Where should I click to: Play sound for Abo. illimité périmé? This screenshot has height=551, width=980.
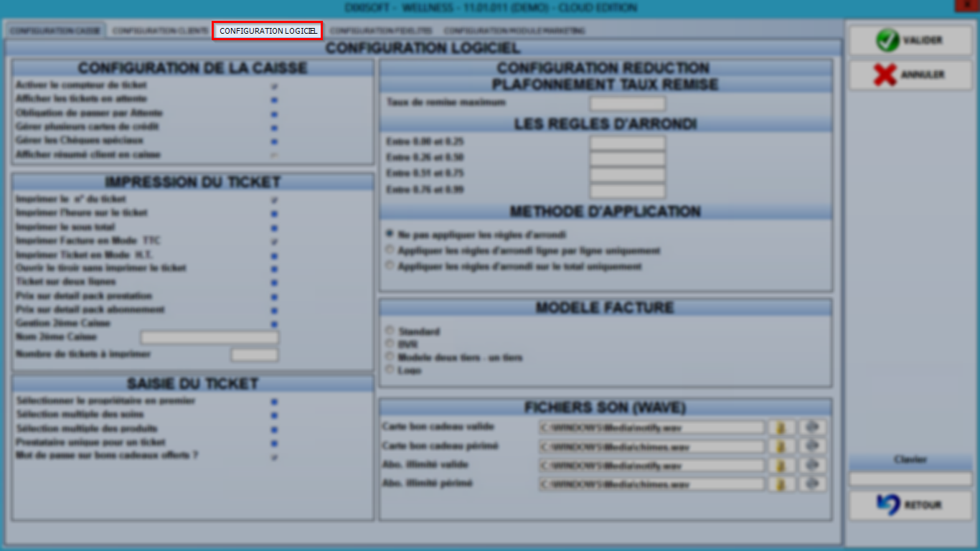pyautogui.click(x=813, y=484)
